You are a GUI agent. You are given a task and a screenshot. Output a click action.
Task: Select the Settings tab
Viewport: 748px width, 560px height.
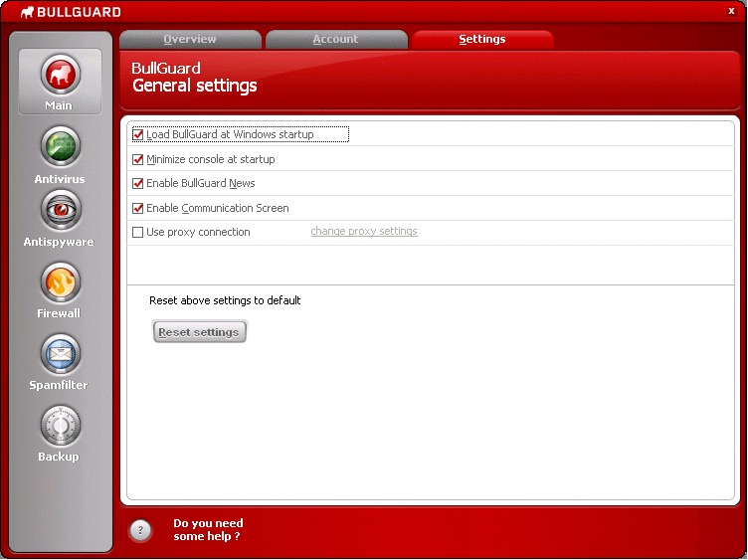482,39
